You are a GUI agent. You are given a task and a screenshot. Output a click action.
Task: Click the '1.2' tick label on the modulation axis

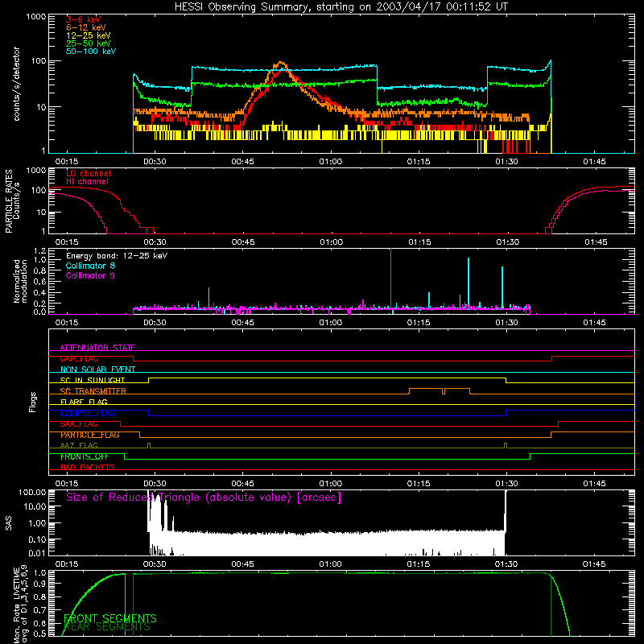tap(40, 250)
